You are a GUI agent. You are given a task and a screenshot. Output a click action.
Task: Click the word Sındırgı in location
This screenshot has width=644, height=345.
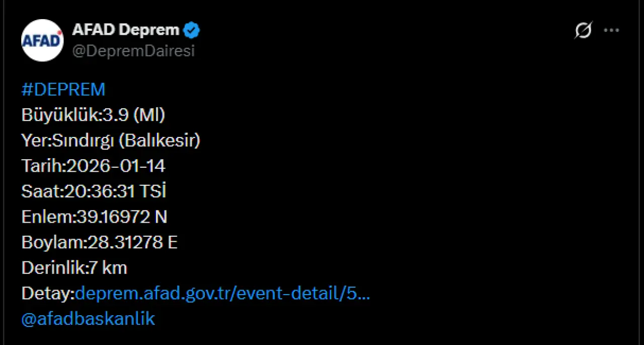click(x=84, y=141)
